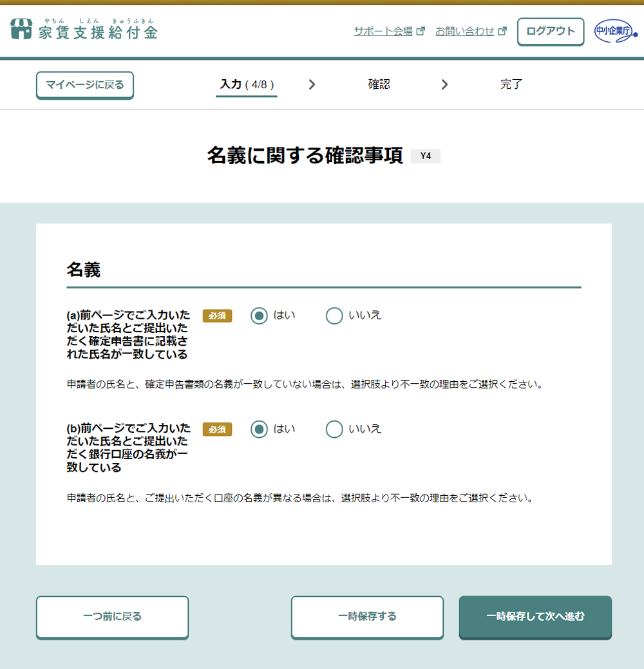Click 一時保存する button

[x=368, y=617]
